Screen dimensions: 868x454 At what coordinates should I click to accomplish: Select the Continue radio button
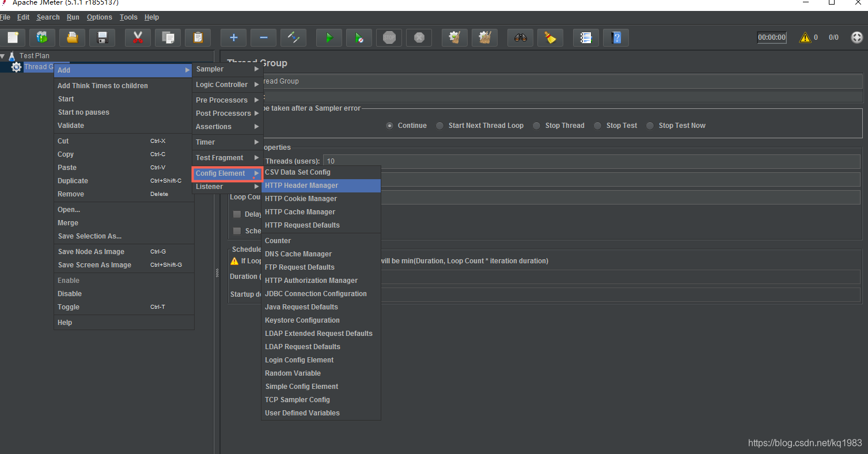(x=390, y=126)
